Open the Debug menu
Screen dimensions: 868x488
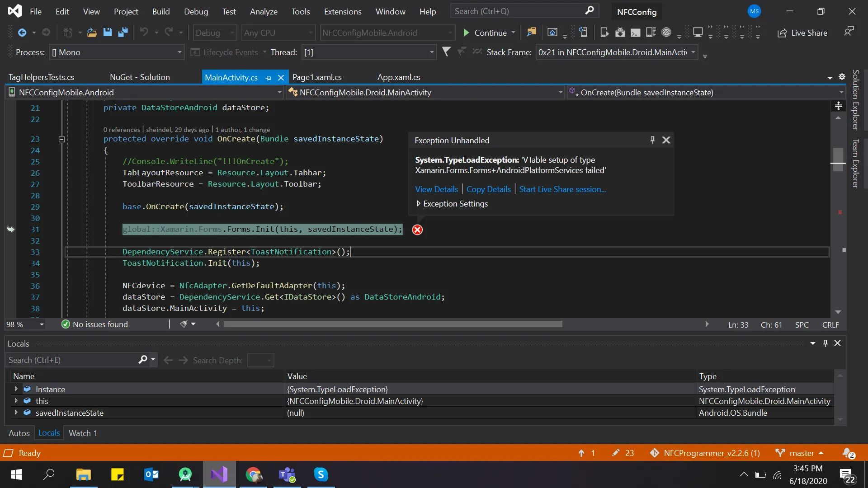coord(196,11)
